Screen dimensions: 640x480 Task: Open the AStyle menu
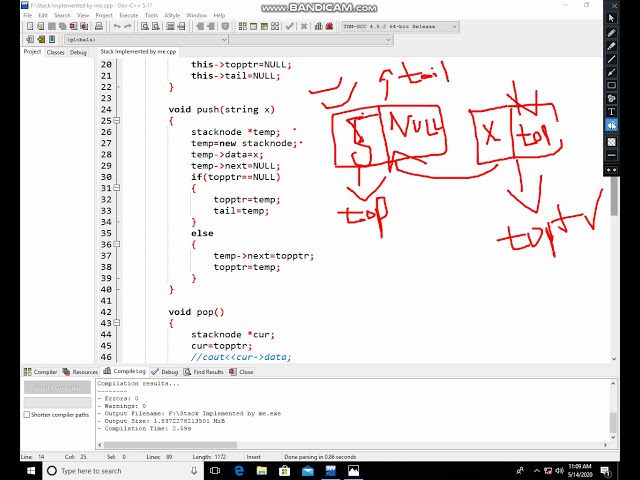172,15
